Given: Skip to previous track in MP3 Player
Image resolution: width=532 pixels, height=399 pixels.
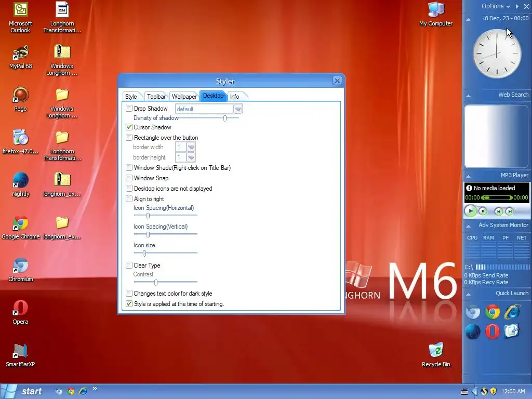Looking at the screenshot, I should [x=498, y=212].
